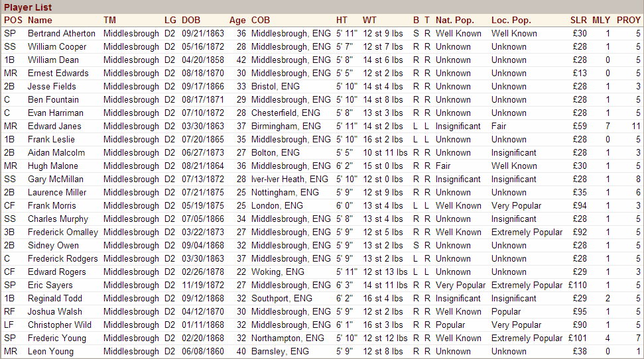Click 'Very Popular' in Eric Sayers's row
This screenshot has height=359, width=644.
click(460, 285)
